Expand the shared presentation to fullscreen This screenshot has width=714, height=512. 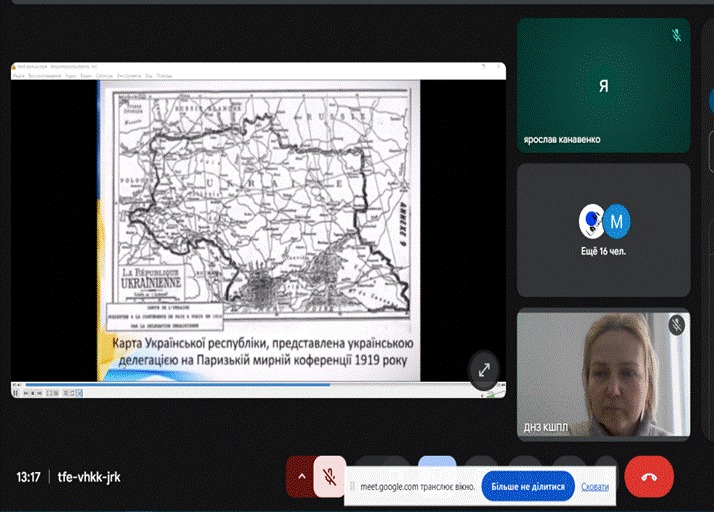[x=484, y=369]
